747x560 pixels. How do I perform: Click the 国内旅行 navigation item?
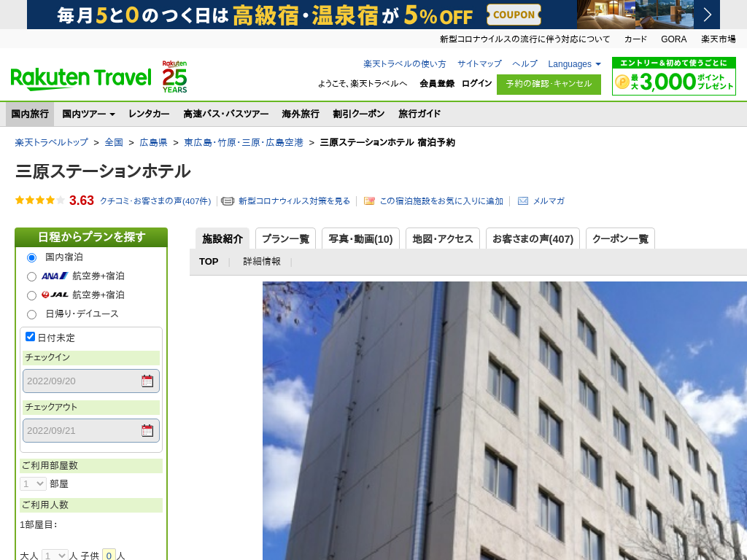click(x=29, y=114)
